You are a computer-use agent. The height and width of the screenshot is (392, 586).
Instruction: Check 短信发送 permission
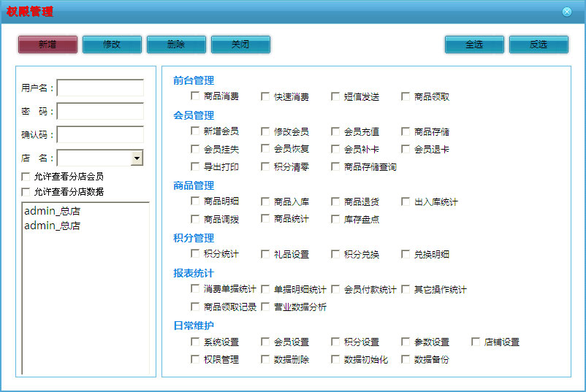click(x=335, y=96)
